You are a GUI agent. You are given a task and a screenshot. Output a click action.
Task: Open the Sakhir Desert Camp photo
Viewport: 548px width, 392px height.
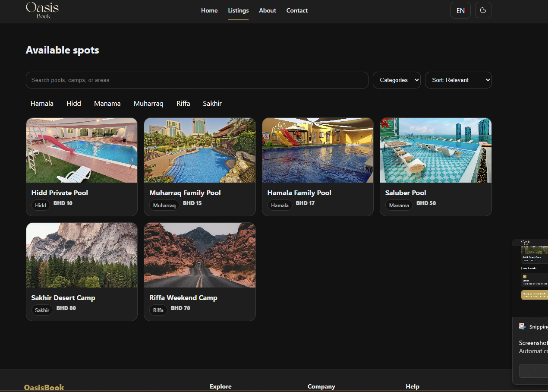point(82,255)
